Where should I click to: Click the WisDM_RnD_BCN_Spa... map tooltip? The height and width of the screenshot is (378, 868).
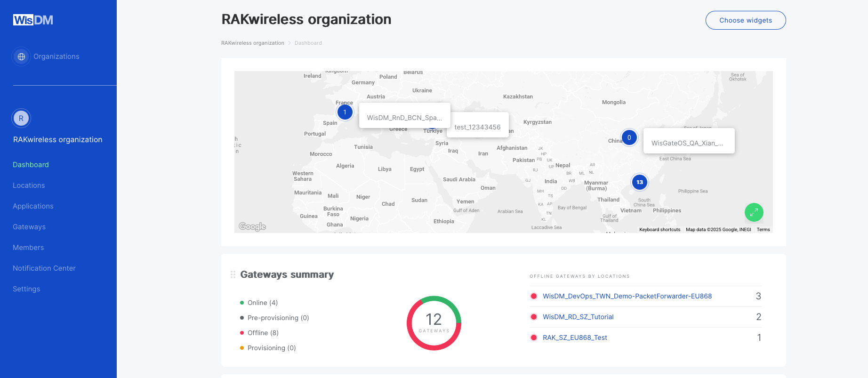[405, 115]
